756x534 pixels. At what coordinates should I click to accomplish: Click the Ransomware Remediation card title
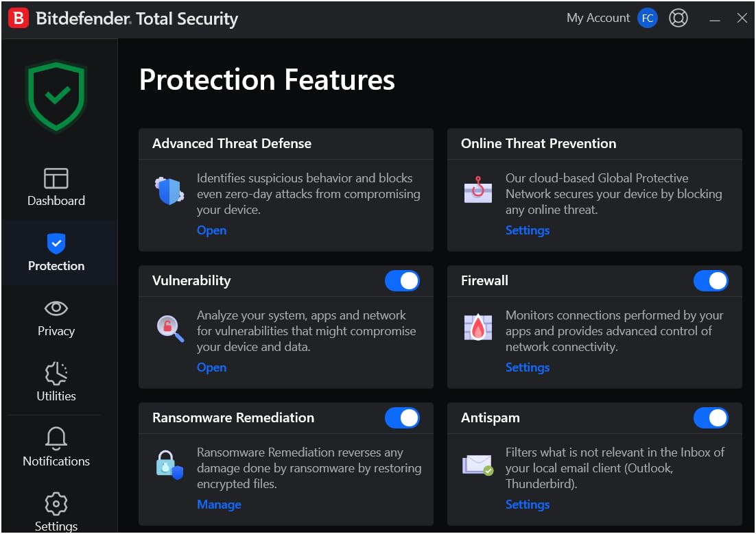(233, 418)
